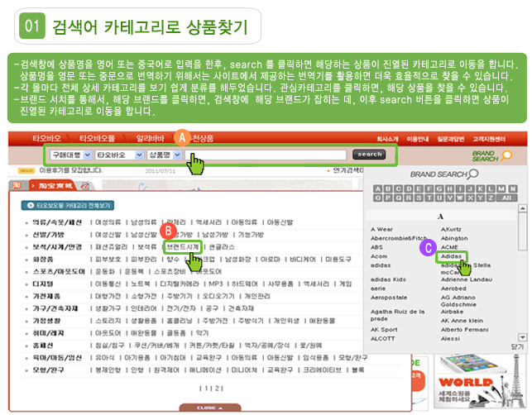Viewport: 532px width, 415px height.
Task: Click the black search button
Action: pyautogui.click(x=369, y=155)
